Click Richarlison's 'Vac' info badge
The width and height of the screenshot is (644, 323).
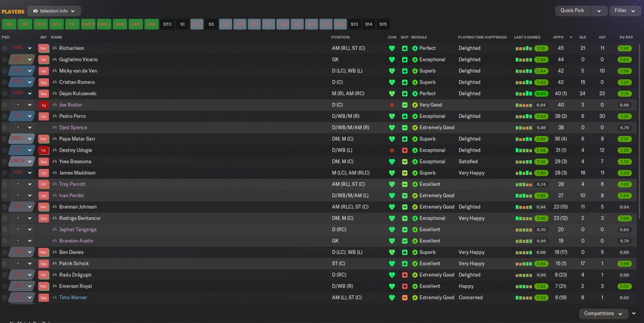point(44,48)
